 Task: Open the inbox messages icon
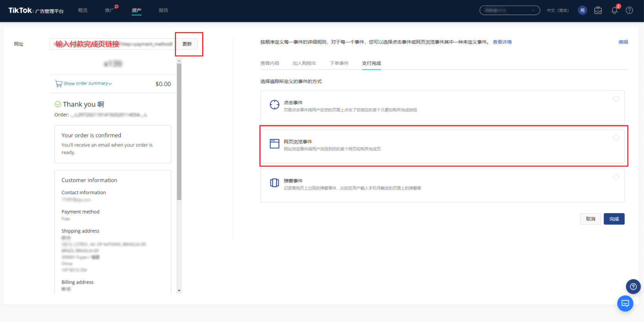click(598, 10)
